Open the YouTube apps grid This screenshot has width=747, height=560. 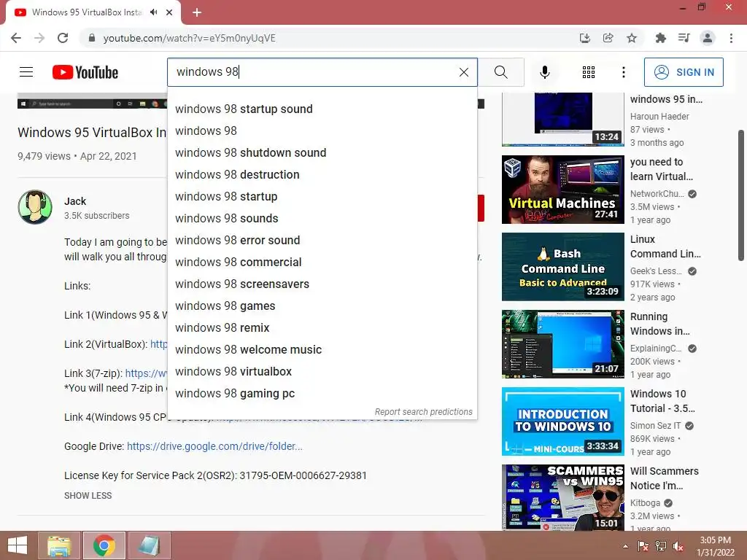(x=589, y=72)
